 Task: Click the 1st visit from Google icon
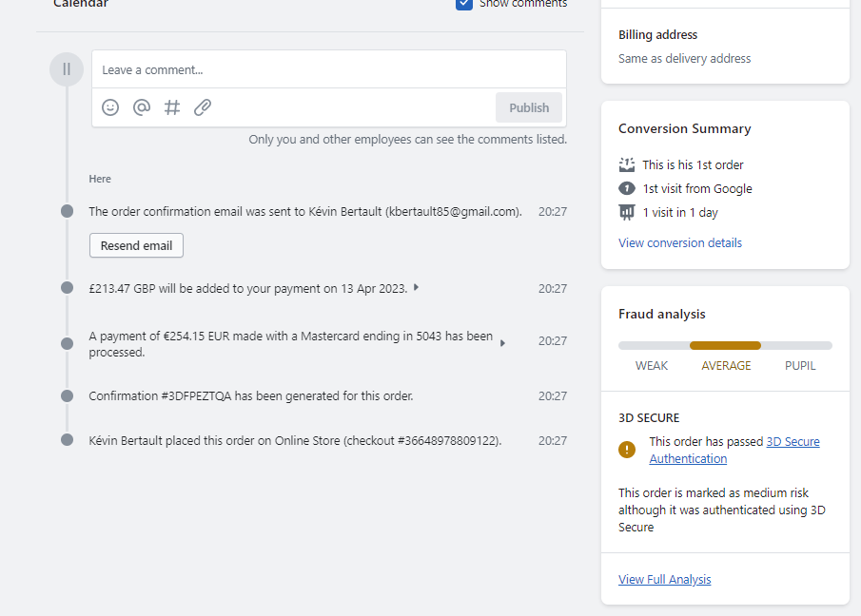[x=626, y=188]
